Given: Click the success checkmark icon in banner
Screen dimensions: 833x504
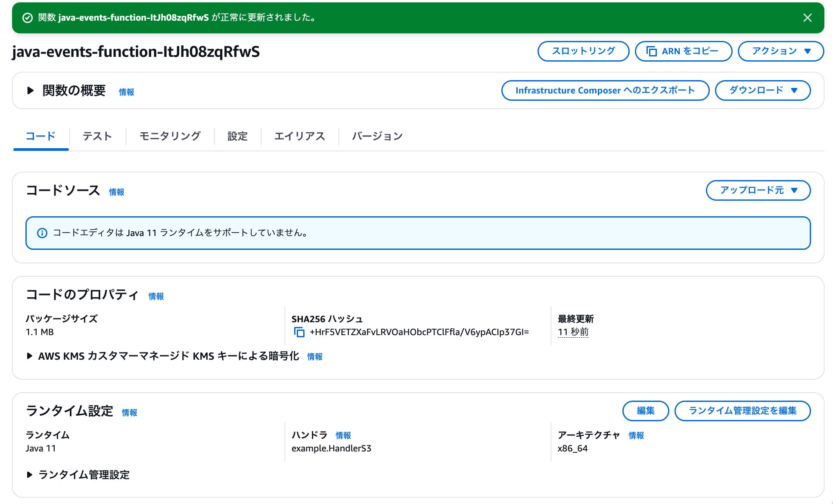Looking at the screenshot, I should [x=28, y=18].
